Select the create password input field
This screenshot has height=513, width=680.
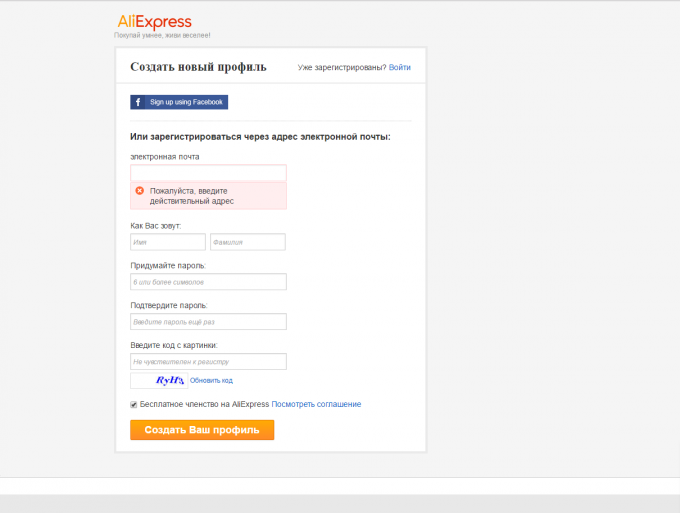[x=208, y=282]
